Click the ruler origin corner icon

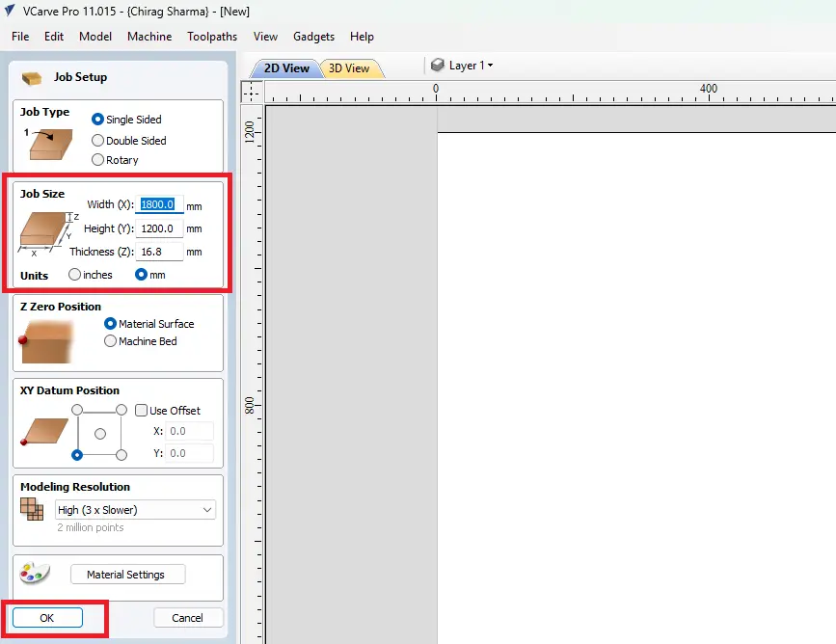tap(251, 92)
